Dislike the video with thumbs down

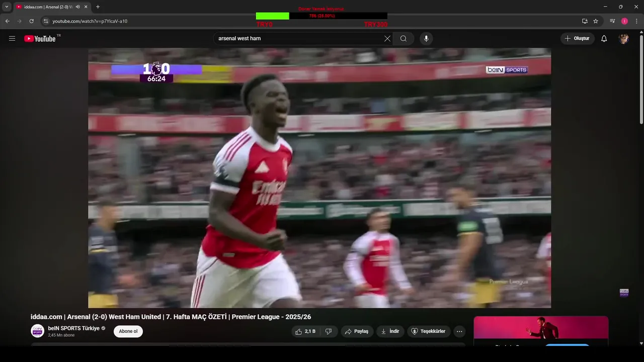tap(329, 331)
